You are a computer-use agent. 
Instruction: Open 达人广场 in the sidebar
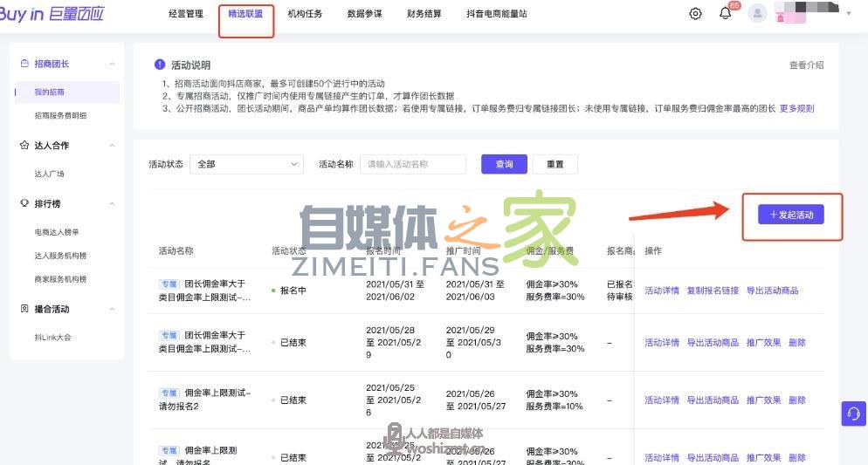[49, 174]
